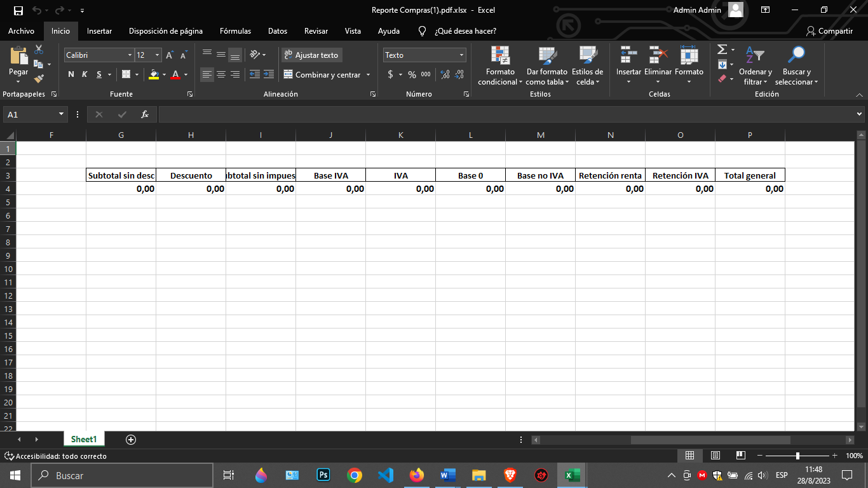The width and height of the screenshot is (868, 488).
Task: Open the Archivo menu
Action: 22,31
